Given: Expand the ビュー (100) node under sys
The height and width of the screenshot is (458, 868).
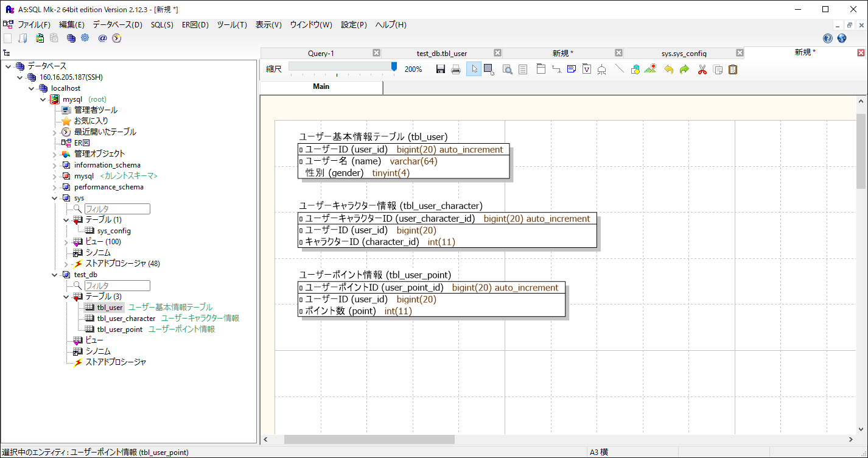Looking at the screenshot, I should pos(65,241).
